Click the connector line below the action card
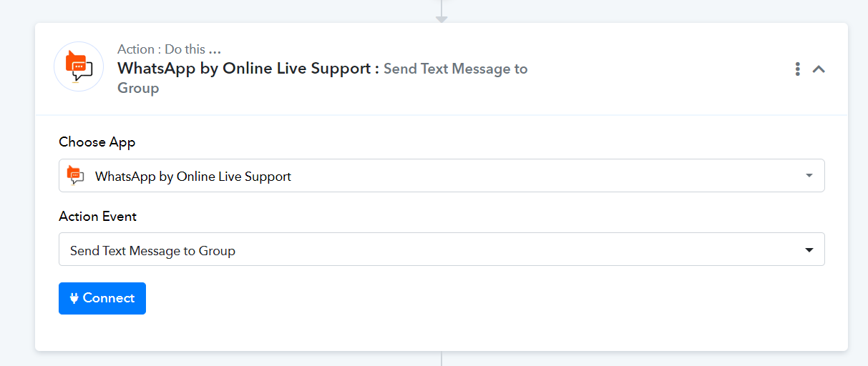This screenshot has width=868, height=366. [x=442, y=358]
